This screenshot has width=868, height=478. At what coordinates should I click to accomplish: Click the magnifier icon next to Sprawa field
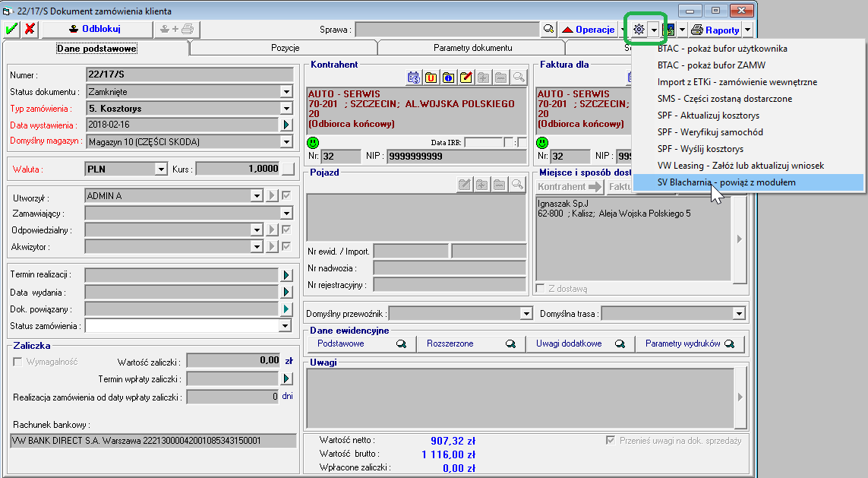548,30
